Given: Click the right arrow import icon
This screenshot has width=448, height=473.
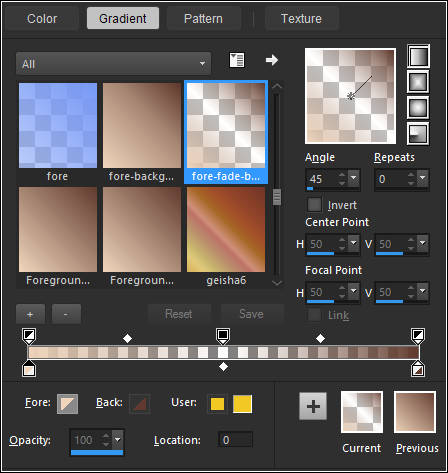Looking at the screenshot, I should click(x=272, y=60).
